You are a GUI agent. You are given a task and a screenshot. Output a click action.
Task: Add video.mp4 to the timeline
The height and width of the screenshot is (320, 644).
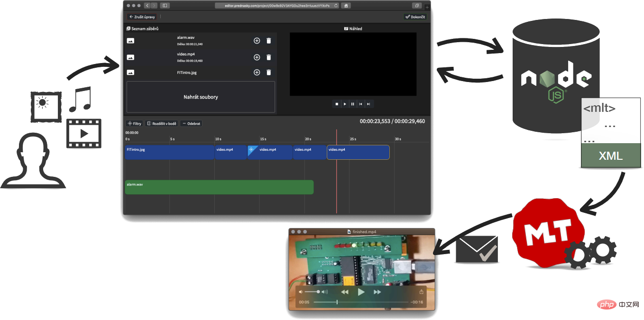pos(257,57)
